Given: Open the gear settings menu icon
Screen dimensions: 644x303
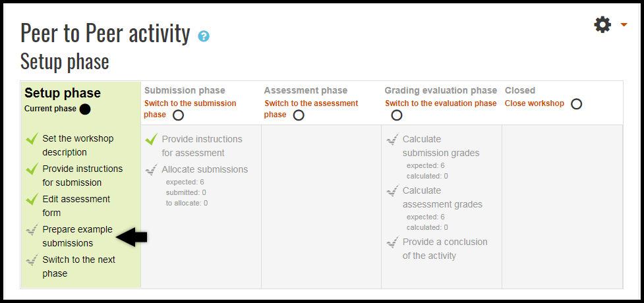Looking at the screenshot, I should pyautogui.click(x=602, y=25).
